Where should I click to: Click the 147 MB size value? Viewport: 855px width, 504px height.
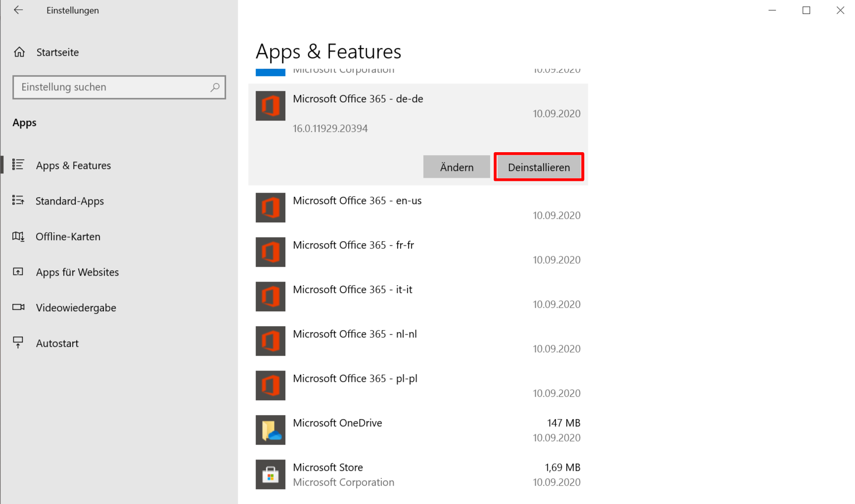tap(564, 423)
